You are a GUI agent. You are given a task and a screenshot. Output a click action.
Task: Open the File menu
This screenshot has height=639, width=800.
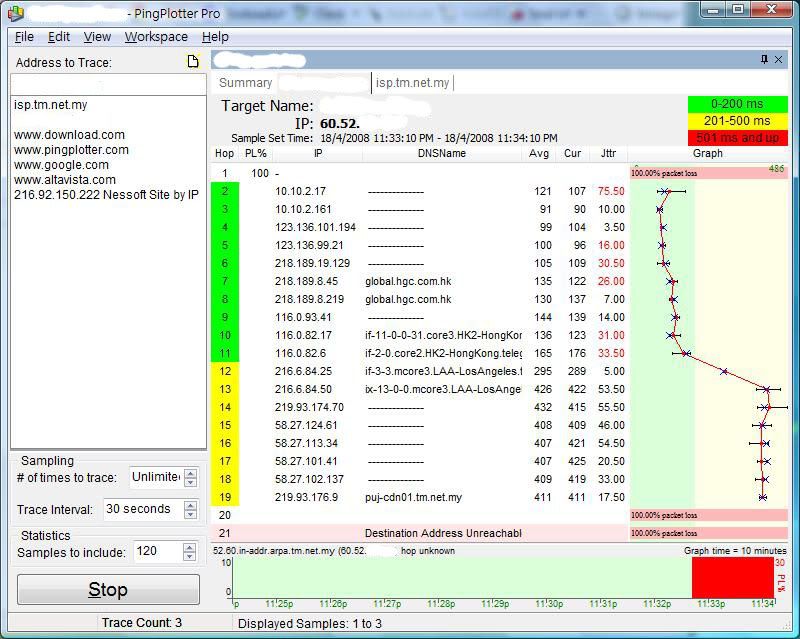pos(23,36)
